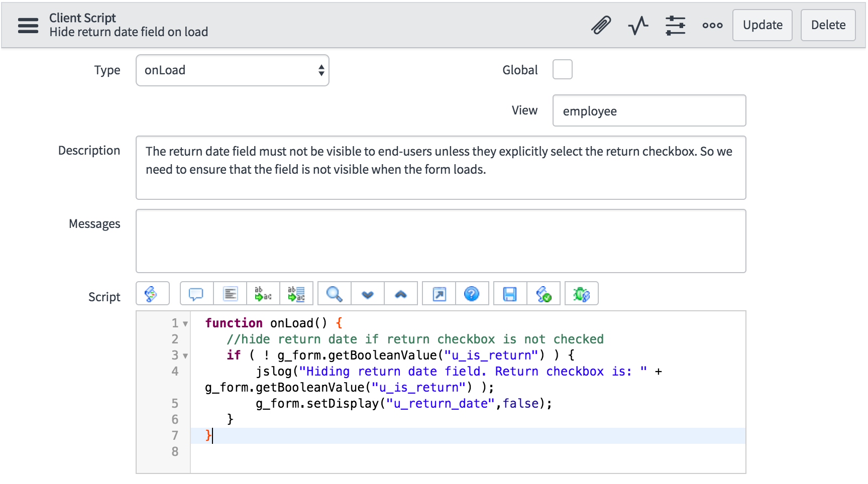Screen dimensions: 868x484
Task: Save script with floppy disk icon
Action: click(510, 294)
